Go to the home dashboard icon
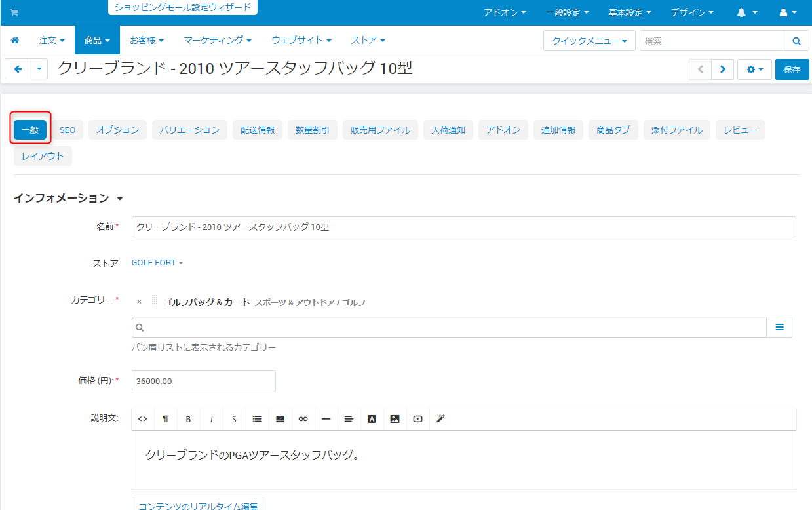The width and height of the screenshot is (812, 510). coord(15,40)
